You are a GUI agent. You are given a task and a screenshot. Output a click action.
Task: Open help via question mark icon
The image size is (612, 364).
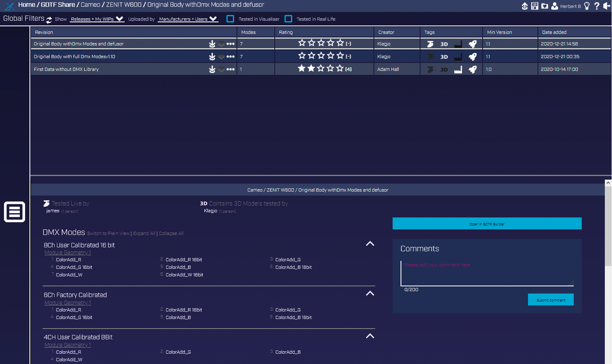click(596, 6)
